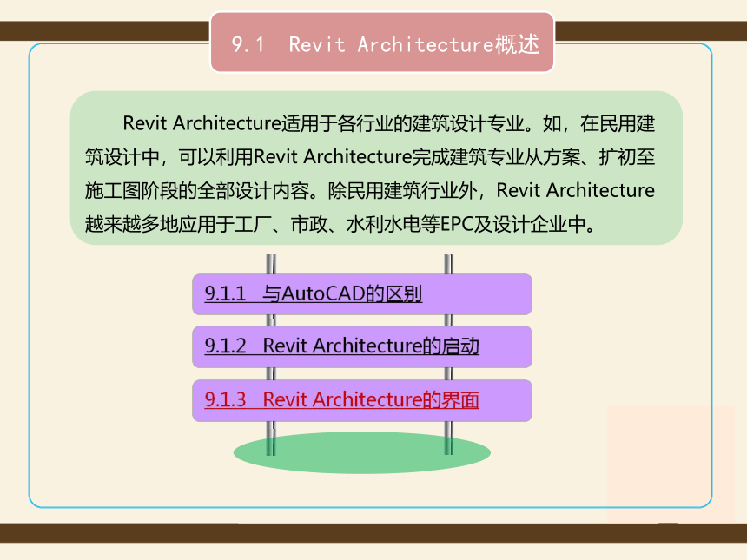Click the paragraph line starting '越来越多地应用于工厂'
The image size is (747, 560).
point(340,224)
